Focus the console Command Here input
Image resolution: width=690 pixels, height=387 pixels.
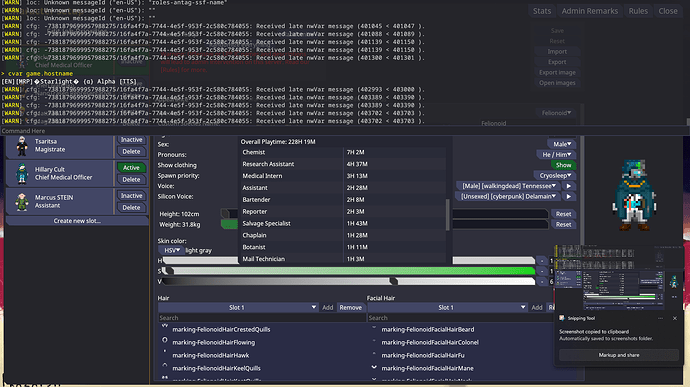coord(344,131)
